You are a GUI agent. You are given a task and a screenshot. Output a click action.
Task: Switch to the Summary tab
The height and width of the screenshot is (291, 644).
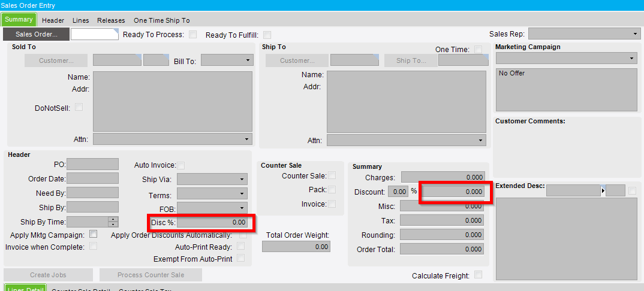19,20
